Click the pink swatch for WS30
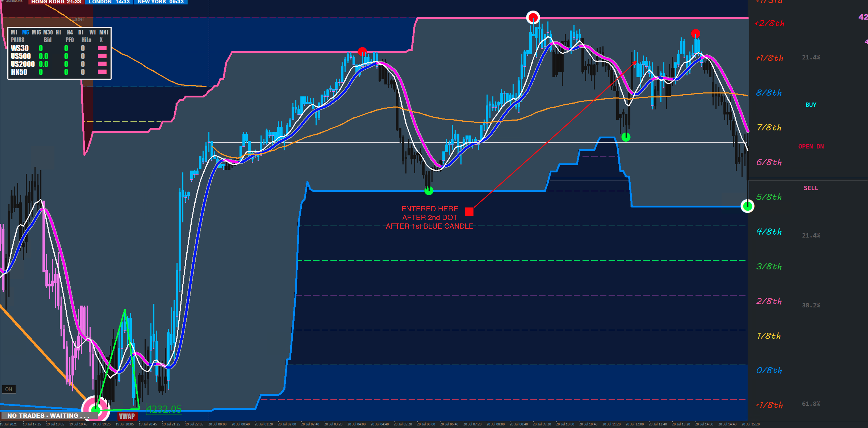Viewport: 868px width, 428px height. (102, 48)
